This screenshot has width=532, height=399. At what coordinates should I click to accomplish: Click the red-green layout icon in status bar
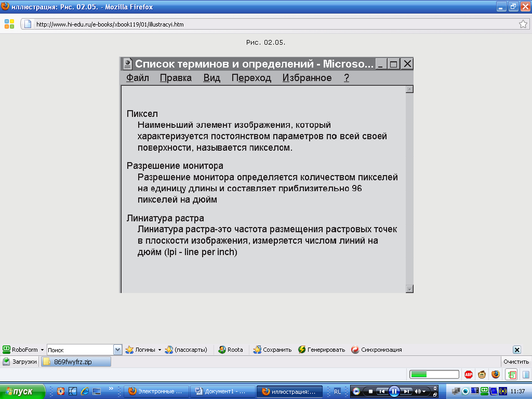[x=511, y=374]
